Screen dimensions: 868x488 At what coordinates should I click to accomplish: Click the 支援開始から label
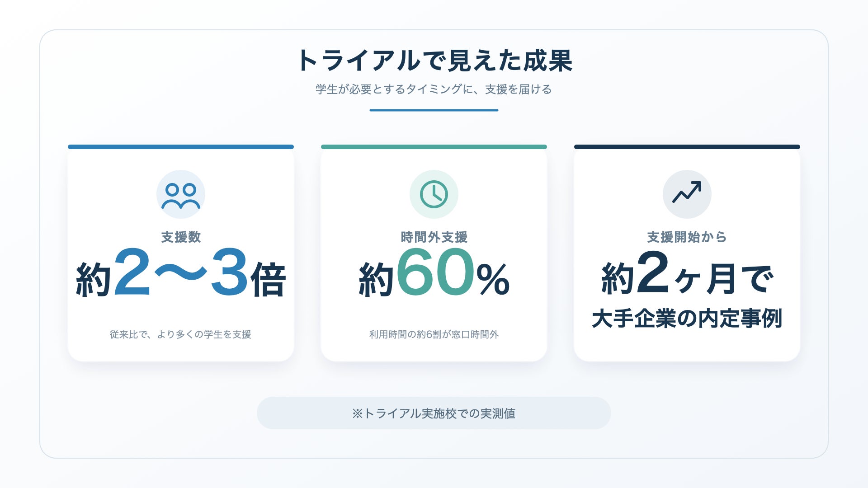(687, 237)
